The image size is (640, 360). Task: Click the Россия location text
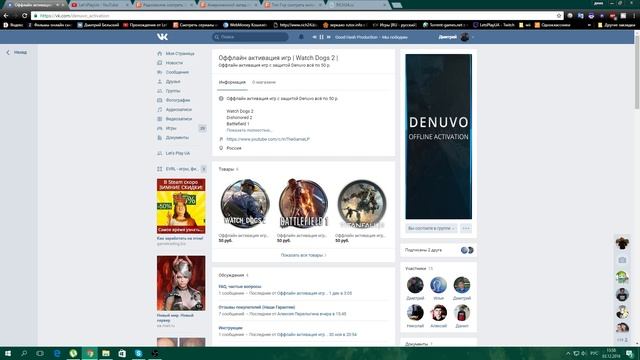(234, 148)
